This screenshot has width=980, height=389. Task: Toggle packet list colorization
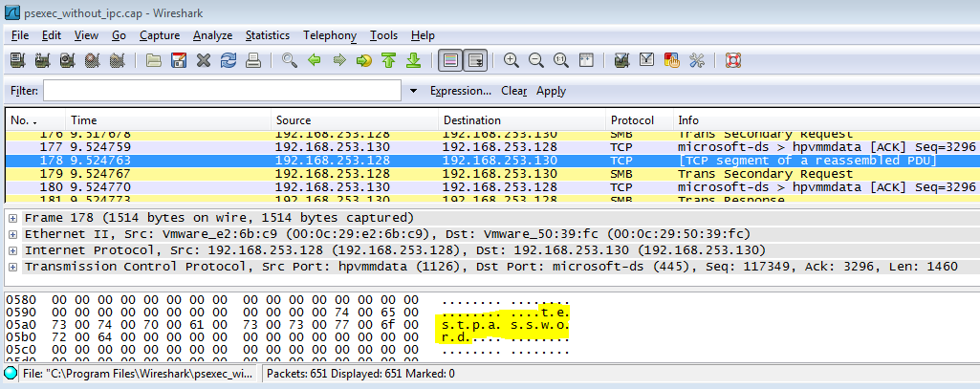pyautogui.click(x=450, y=60)
